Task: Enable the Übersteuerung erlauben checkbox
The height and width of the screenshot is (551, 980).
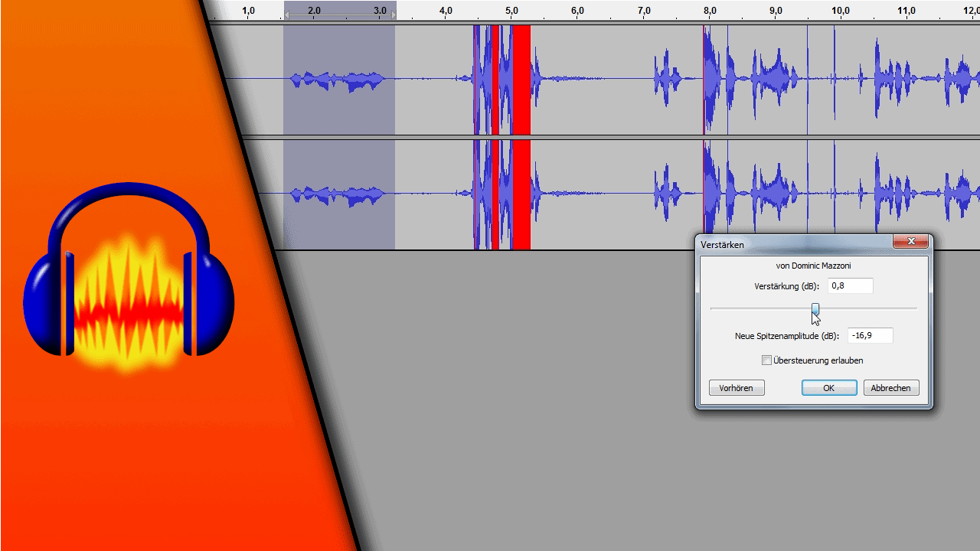Action: [766, 360]
